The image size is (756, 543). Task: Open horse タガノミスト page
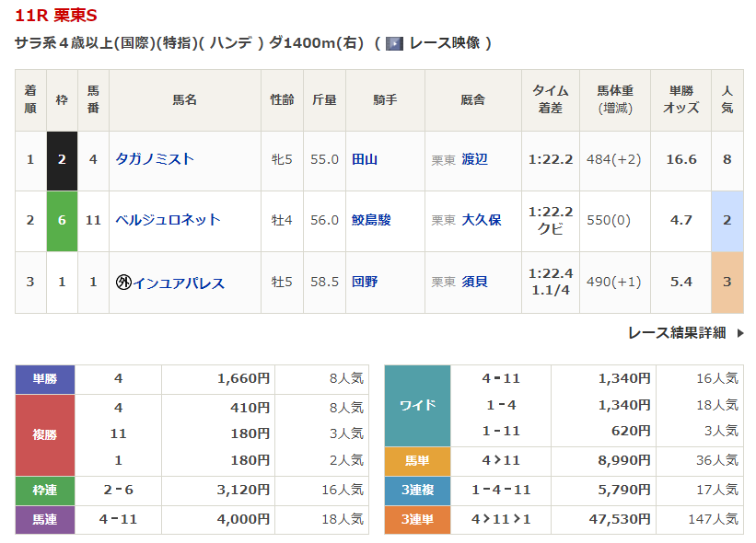tap(155, 159)
